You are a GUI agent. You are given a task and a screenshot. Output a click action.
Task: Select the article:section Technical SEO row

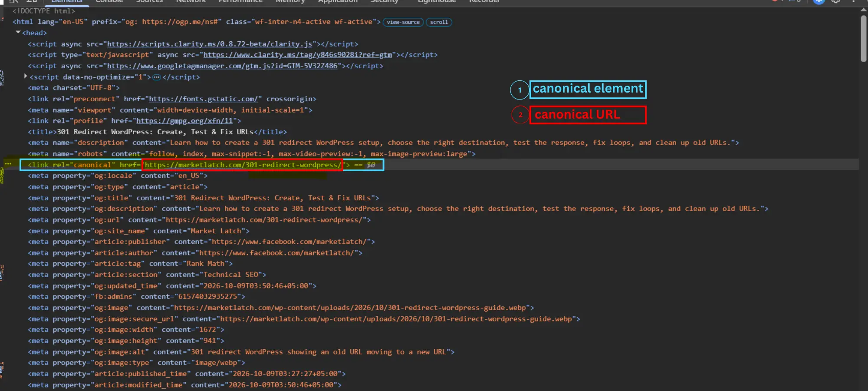tap(147, 275)
